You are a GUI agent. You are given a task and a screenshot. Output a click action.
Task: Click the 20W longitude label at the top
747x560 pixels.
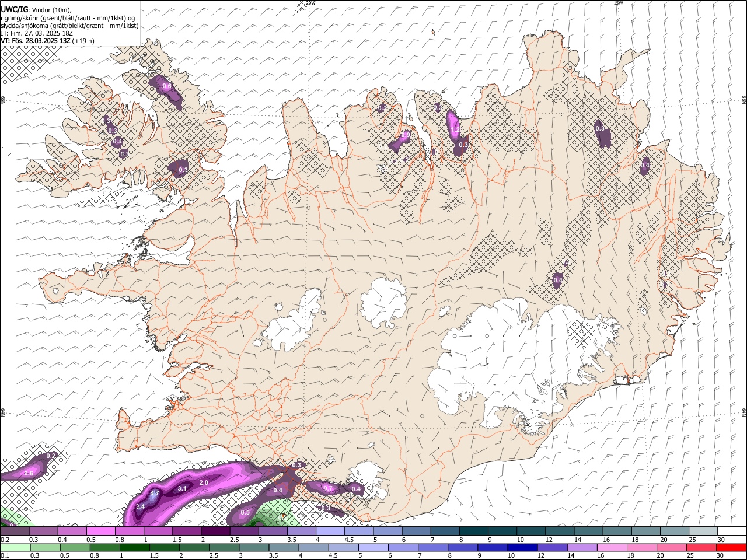click(x=310, y=3)
